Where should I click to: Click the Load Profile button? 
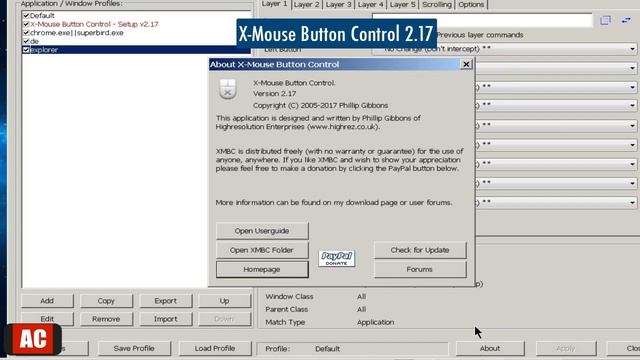[x=215, y=348]
